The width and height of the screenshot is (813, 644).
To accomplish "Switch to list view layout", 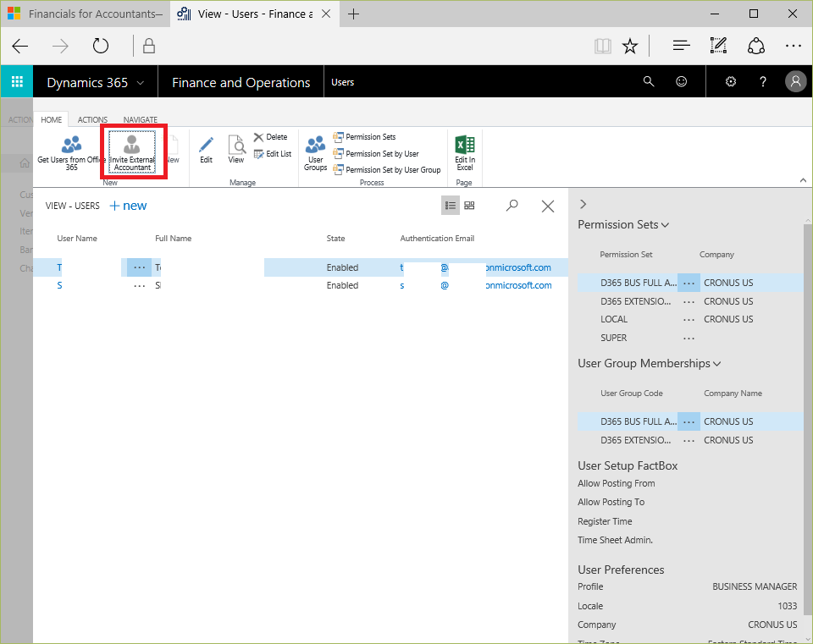I will [451, 206].
